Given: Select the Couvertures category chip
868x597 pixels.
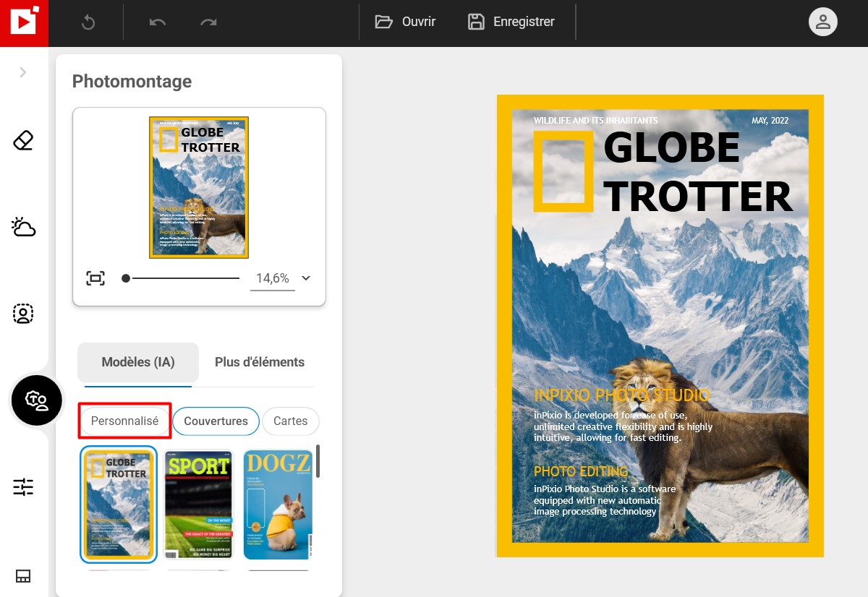Looking at the screenshot, I should coord(216,421).
